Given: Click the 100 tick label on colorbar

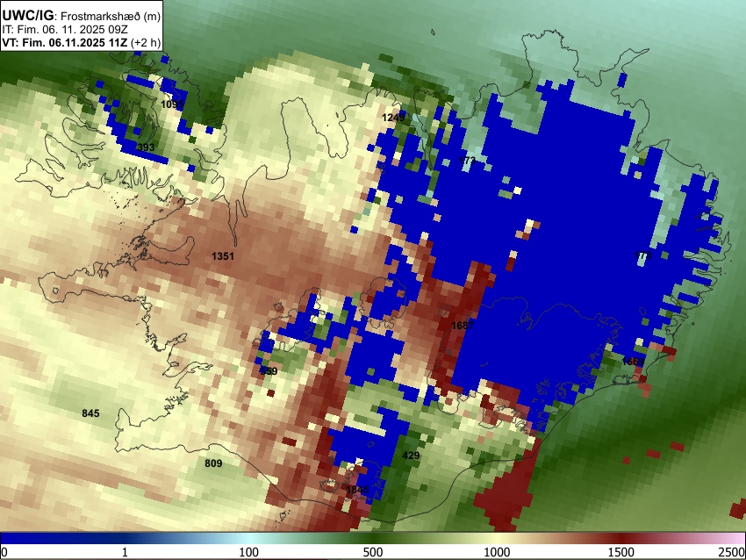Looking at the screenshot, I should pyautogui.click(x=249, y=552).
